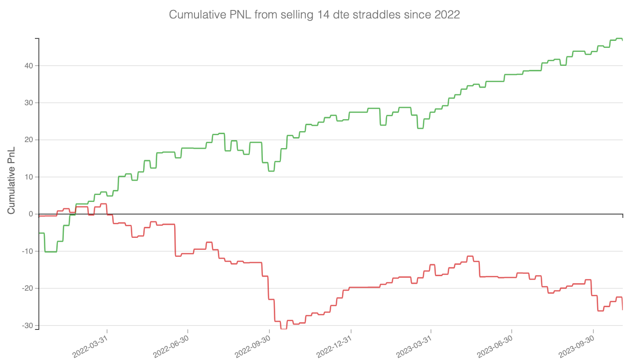Select the 2022-03-31 x-axis date label
The height and width of the screenshot is (364, 629).
[x=90, y=346]
